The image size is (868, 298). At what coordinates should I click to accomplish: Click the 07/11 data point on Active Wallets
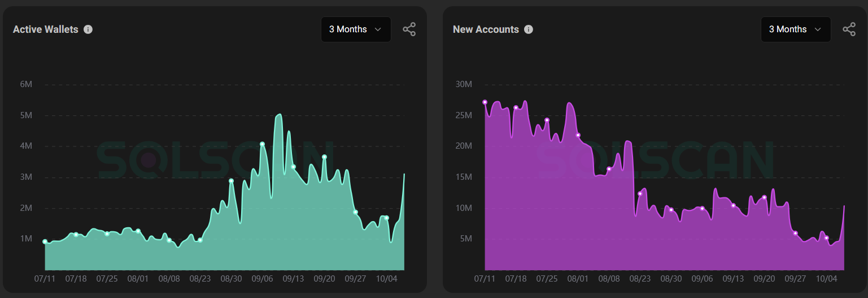(x=45, y=241)
